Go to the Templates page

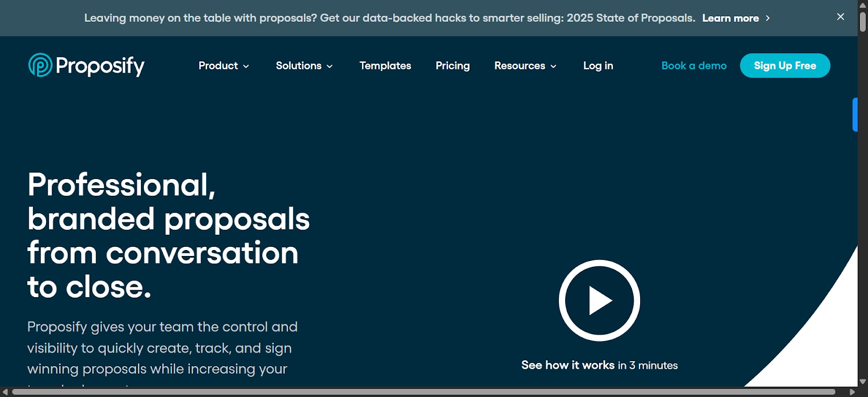[385, 66]
